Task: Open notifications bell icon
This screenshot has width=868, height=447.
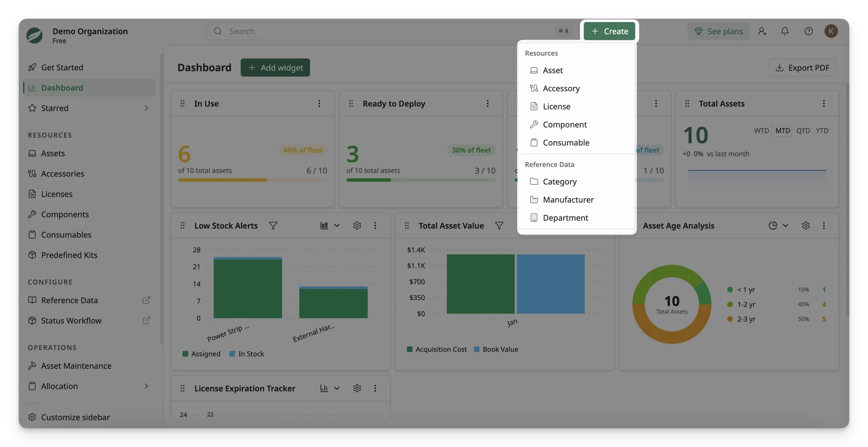Action: click(x=785, y=31)
